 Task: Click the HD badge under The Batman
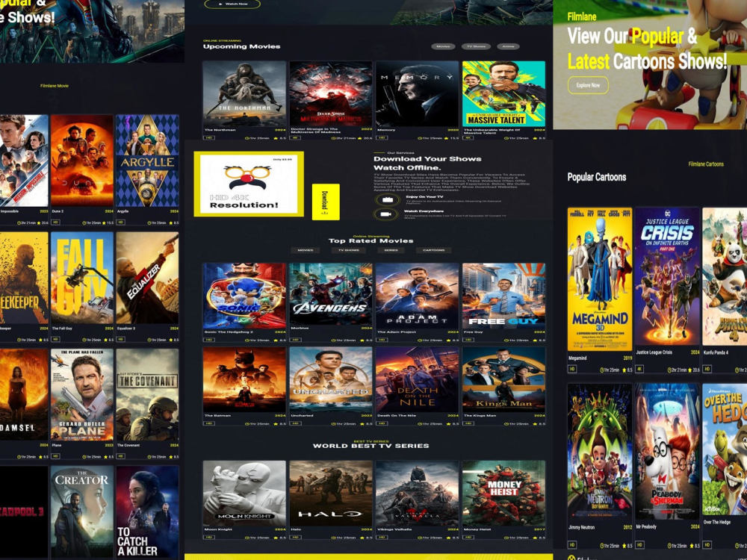(208, 423)
